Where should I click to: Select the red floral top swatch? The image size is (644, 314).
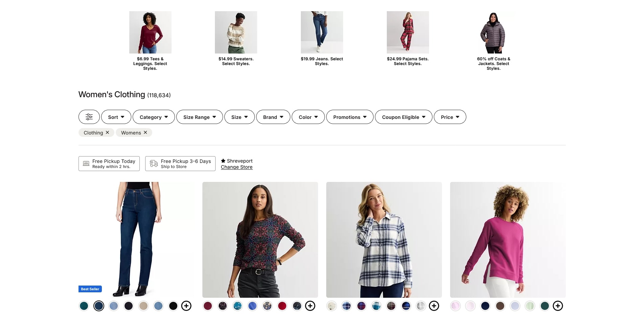point(282,306)
